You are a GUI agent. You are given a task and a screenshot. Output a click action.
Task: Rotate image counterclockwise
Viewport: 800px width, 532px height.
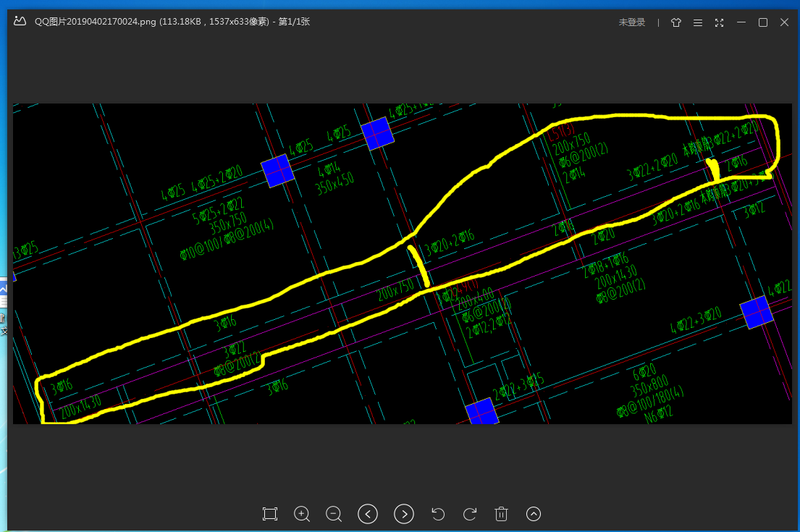(438, 514)
